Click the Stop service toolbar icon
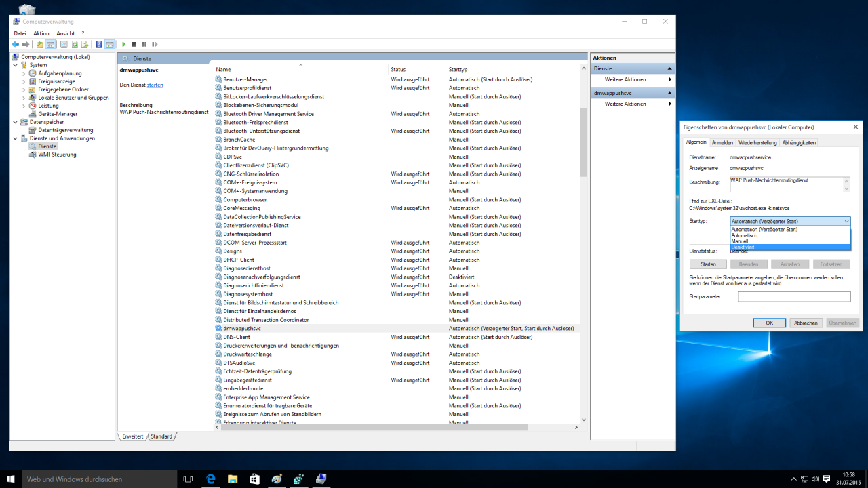This screenshot has width=868, height=488. (x=134, y=44)
